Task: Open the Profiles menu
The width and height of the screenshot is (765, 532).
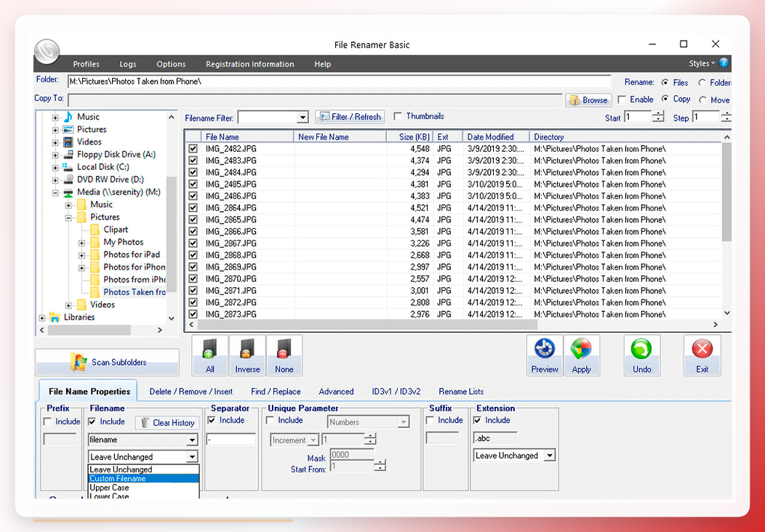Action: [86, 64]
